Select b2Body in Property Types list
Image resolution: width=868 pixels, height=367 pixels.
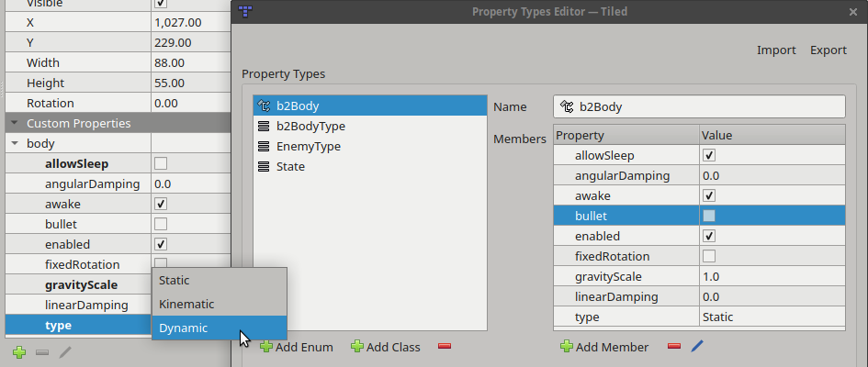[x=370, y=106]
